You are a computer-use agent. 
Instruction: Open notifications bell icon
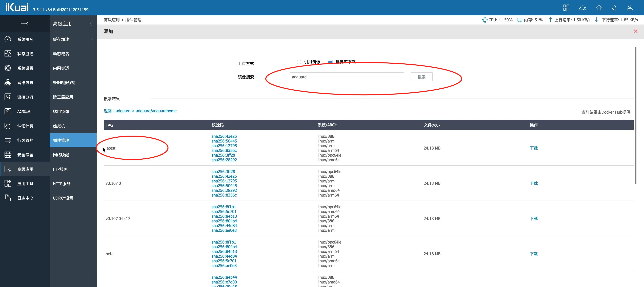click(x=614, y=8)
